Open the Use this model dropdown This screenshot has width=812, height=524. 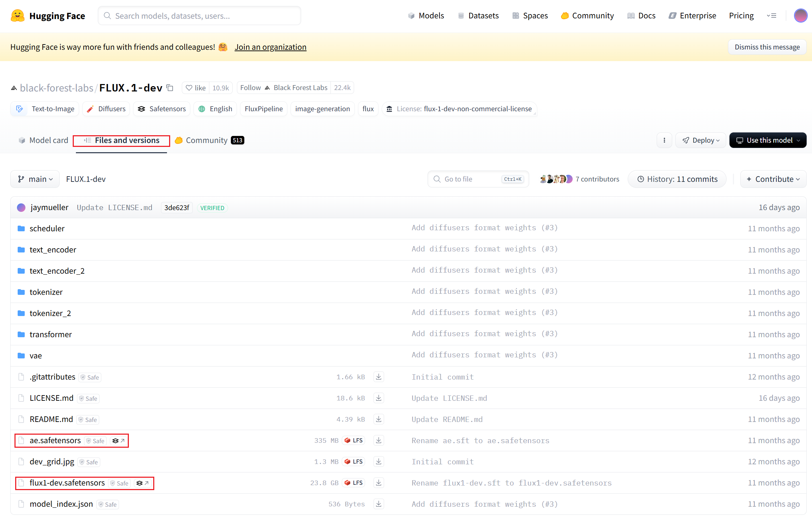(768, 140)
